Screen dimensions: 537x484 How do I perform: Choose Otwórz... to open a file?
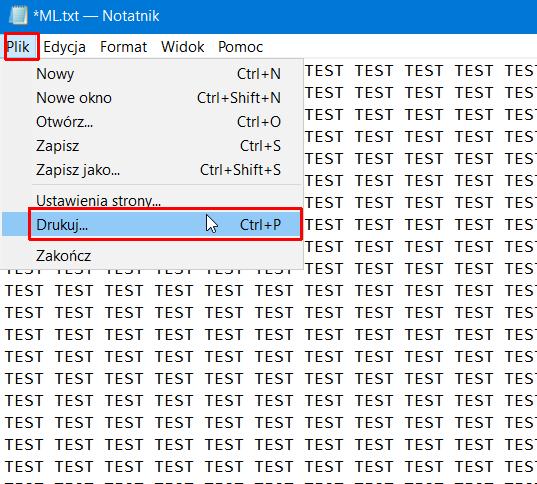coord(151,122)
